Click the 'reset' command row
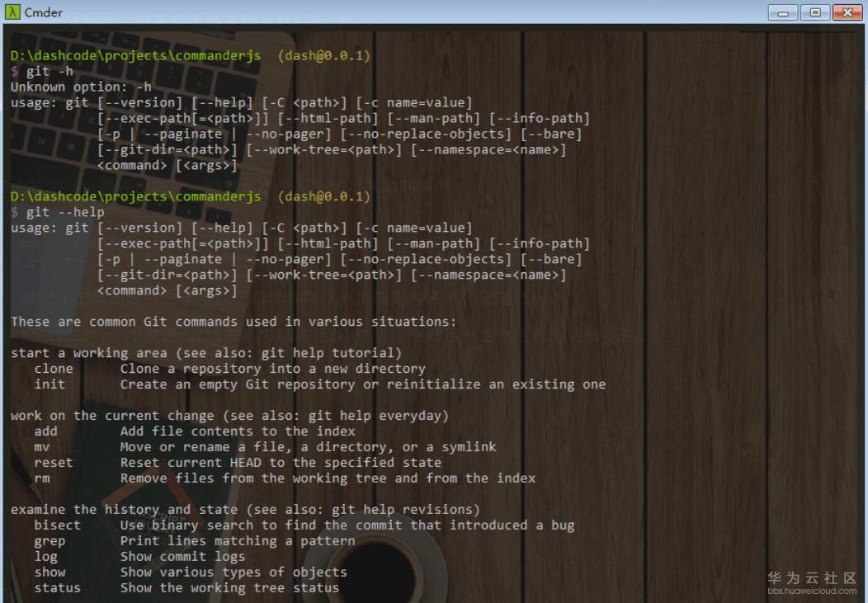This screenshot has height=603, width=868. [238, 463]
